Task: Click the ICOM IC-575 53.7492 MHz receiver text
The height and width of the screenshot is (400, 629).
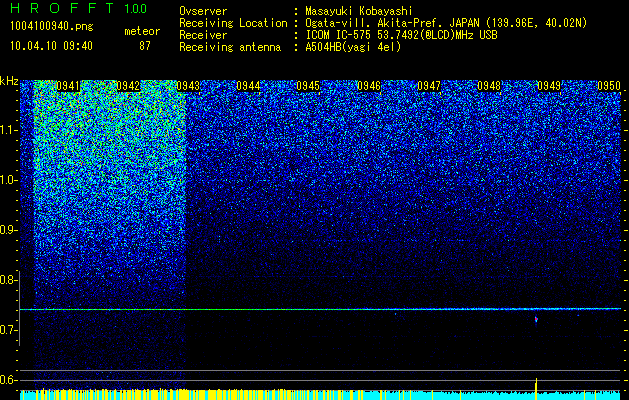Action: click(401, 35)
